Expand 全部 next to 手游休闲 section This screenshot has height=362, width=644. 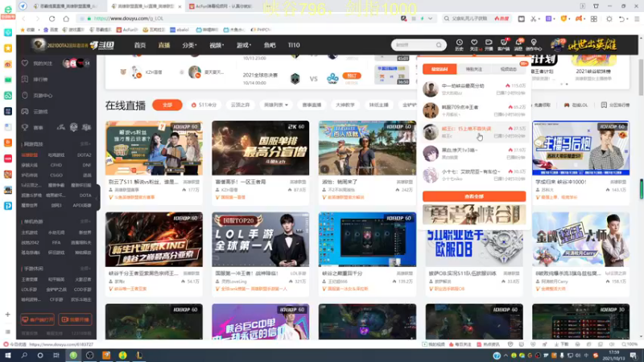click(x=85, y=269)
